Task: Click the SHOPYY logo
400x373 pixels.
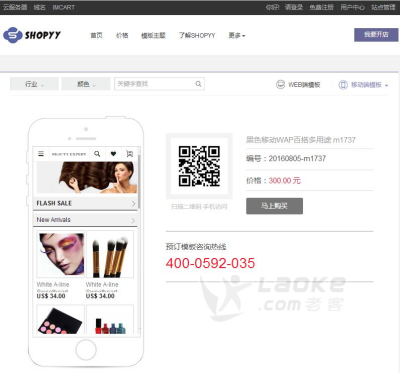Action: (32, 35)
